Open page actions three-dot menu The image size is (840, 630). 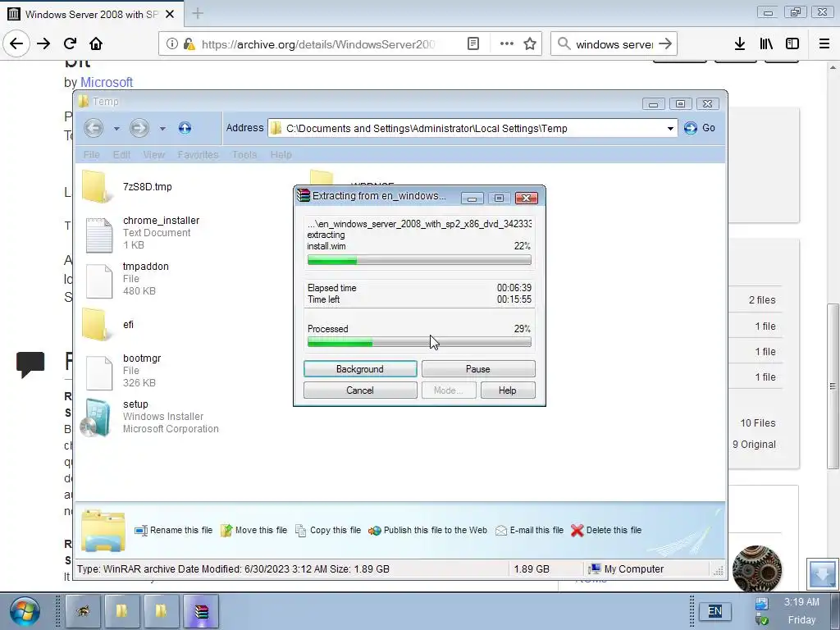(507, 44)
